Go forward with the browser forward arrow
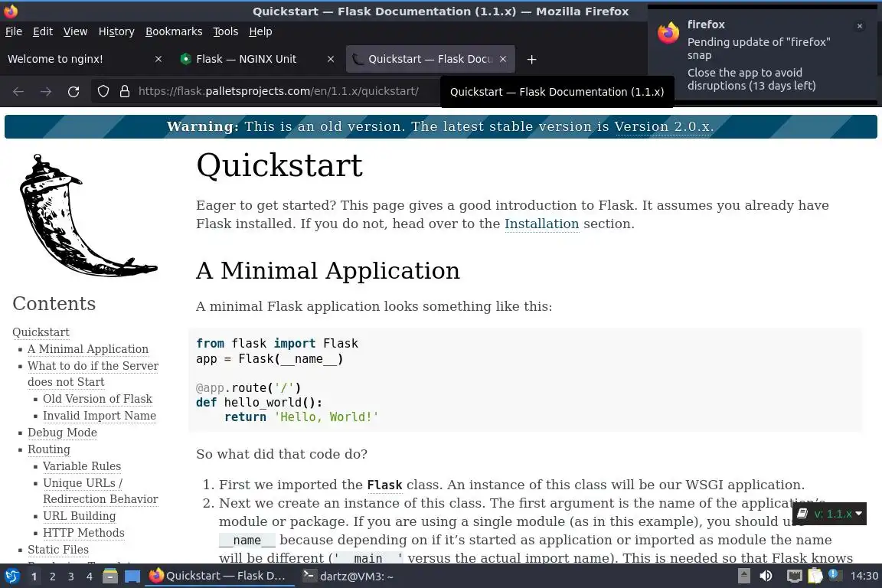The width and height of the screenshot is (882, 588). pyautogui.click(x=46, y=91)
